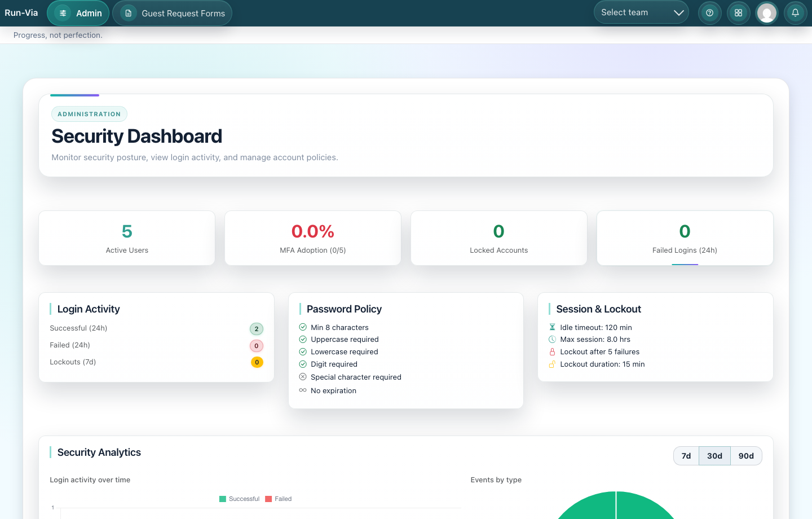Click the check icon beside Uppercase required
The width and height of the screenshot is (812, 519).
[303, 339]
